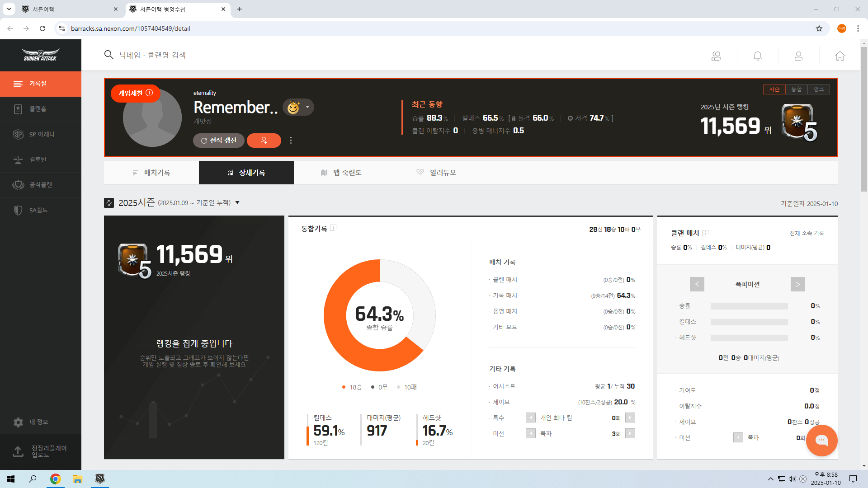868x488 pixels.
Task: Expand the nickname emoji dropdown arrow
Action: pos(307,107)
